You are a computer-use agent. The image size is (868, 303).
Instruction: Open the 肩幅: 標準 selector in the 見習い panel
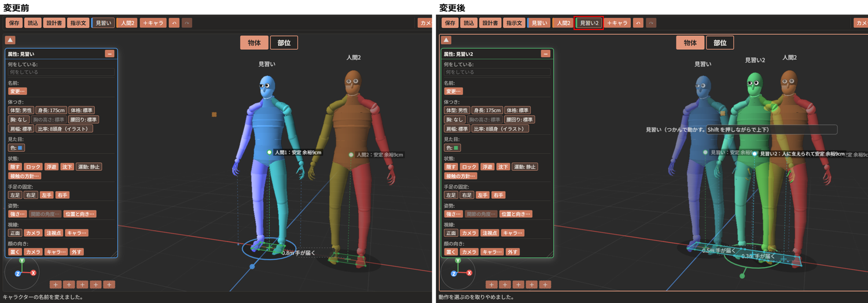pyautogui.click(x=21, y=129)
